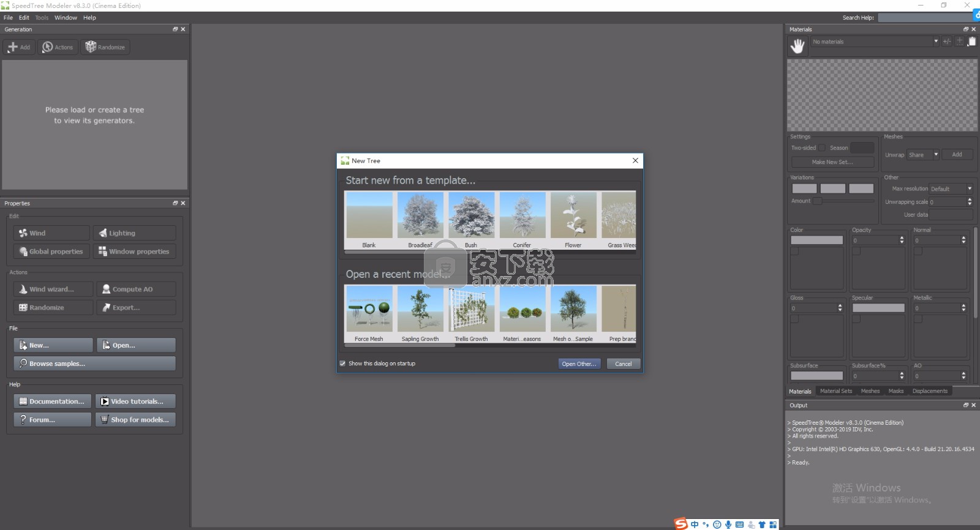Switch to the Masks tab

[895, 391]
